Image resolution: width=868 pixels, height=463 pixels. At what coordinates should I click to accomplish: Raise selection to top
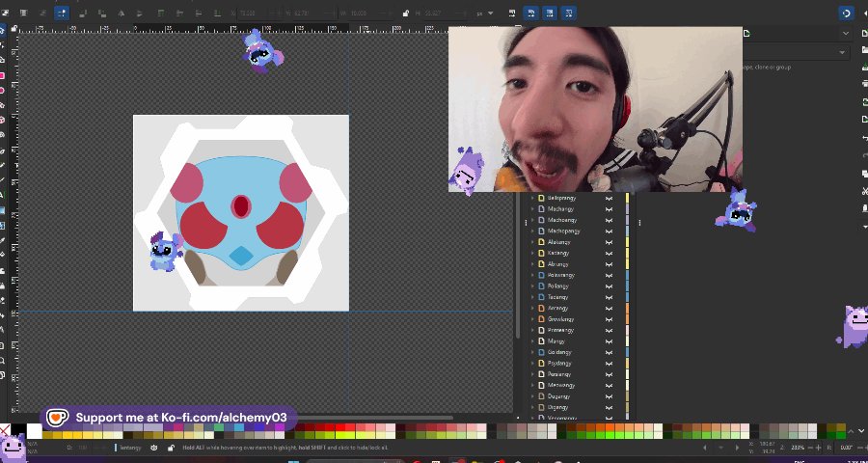tap(161, 13)
